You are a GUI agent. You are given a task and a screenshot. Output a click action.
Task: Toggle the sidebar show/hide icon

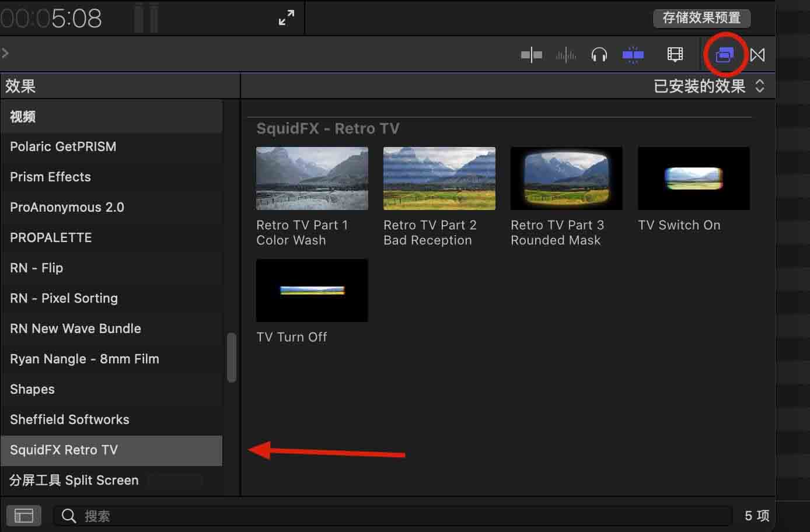[x=23, y=516]
